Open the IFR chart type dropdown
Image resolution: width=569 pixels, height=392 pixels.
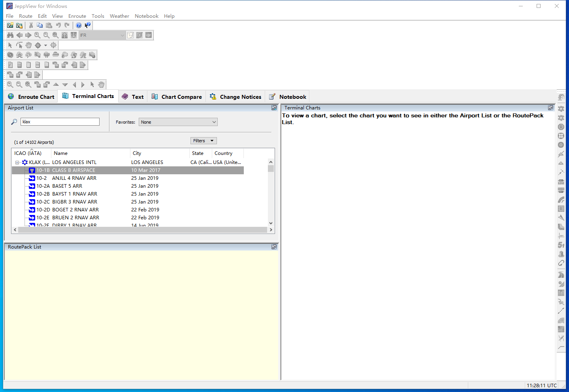[122, 35]
